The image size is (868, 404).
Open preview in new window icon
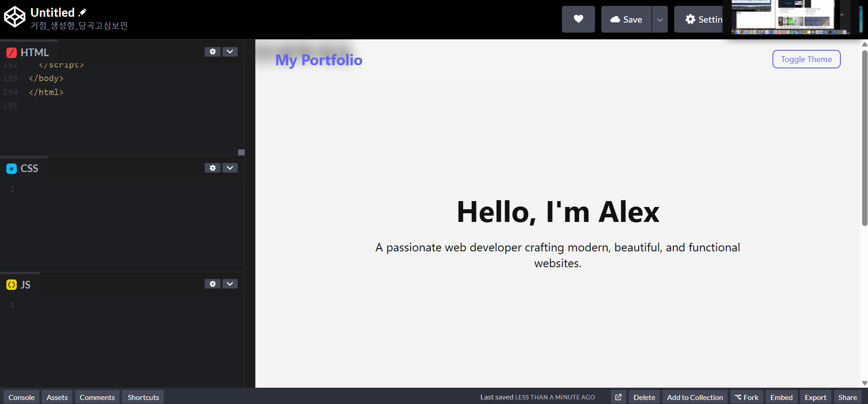(x=619, y=397)
